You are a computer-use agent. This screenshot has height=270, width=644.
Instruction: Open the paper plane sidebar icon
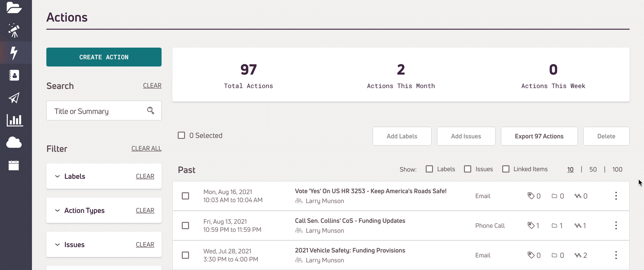point(14,98)
